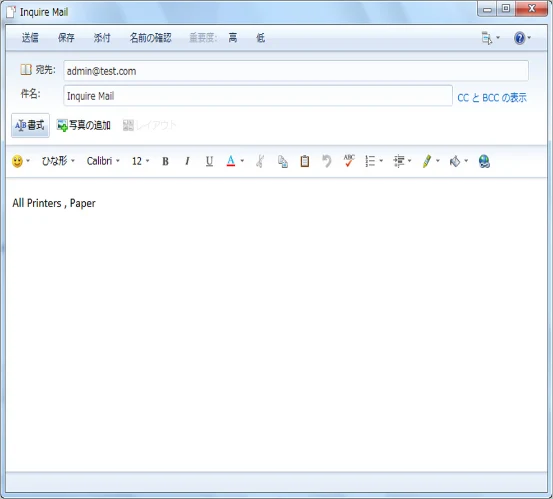Toggle the 書式 formatting button

(30, 125)
